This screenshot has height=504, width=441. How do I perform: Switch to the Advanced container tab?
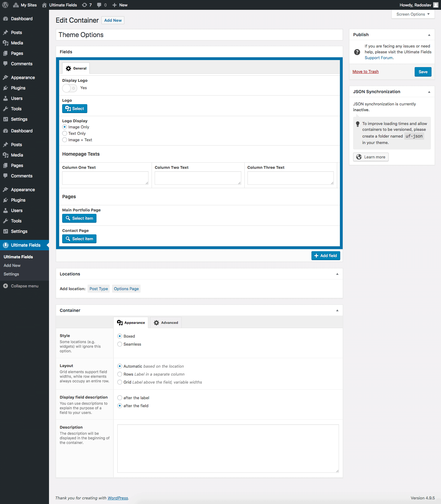pyautogui.click(x=166, y=323)
